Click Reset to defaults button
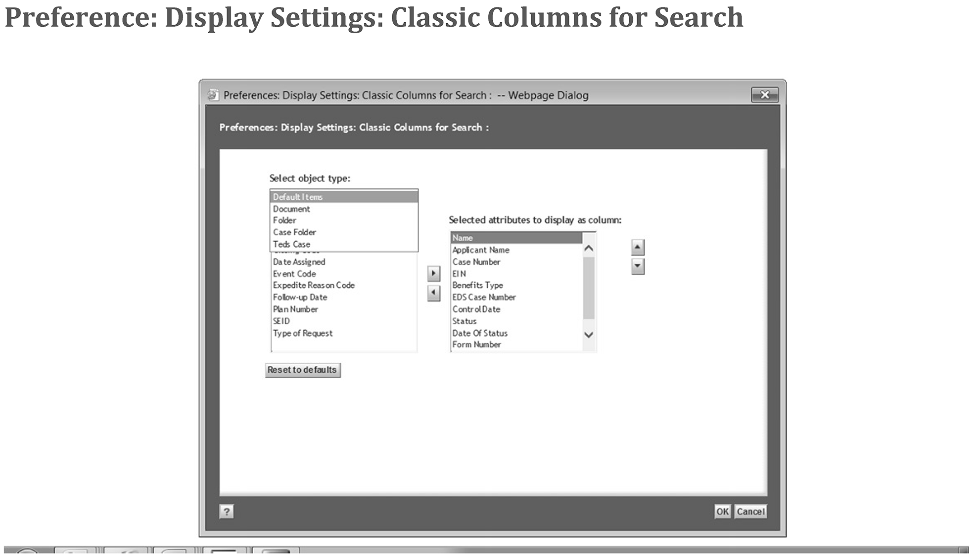 pyautogui.click(x=302, y=370)
